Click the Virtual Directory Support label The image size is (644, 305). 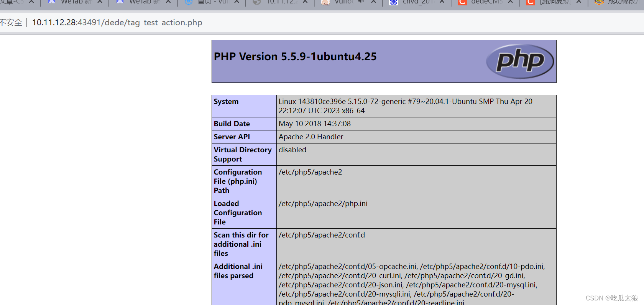[x=243, y=155]
